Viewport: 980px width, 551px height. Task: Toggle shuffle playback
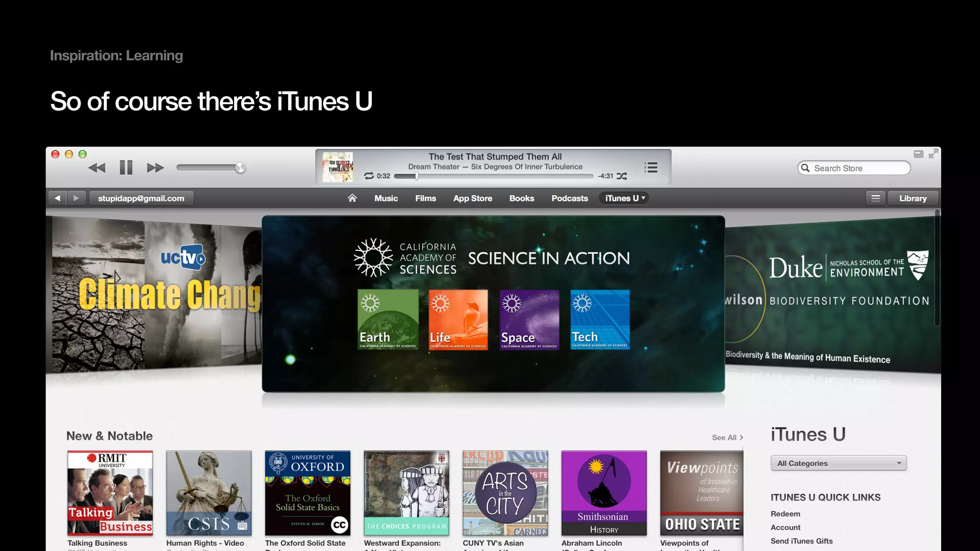pyautogui.click(x=622, y=176)
